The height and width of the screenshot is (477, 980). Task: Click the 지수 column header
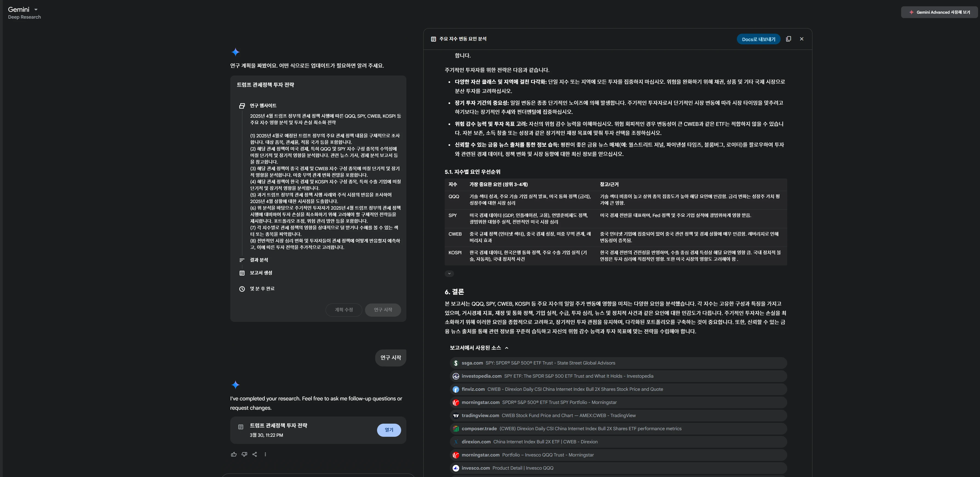(x=452, y=185)
